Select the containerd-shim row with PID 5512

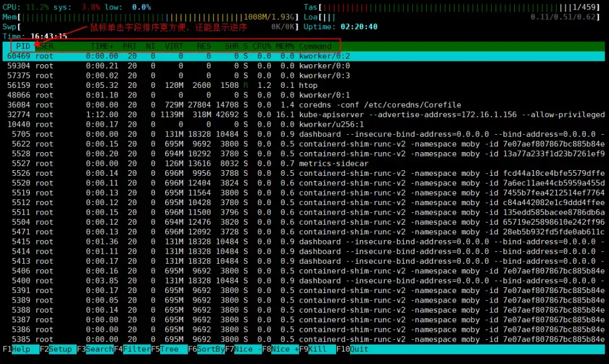304,203
